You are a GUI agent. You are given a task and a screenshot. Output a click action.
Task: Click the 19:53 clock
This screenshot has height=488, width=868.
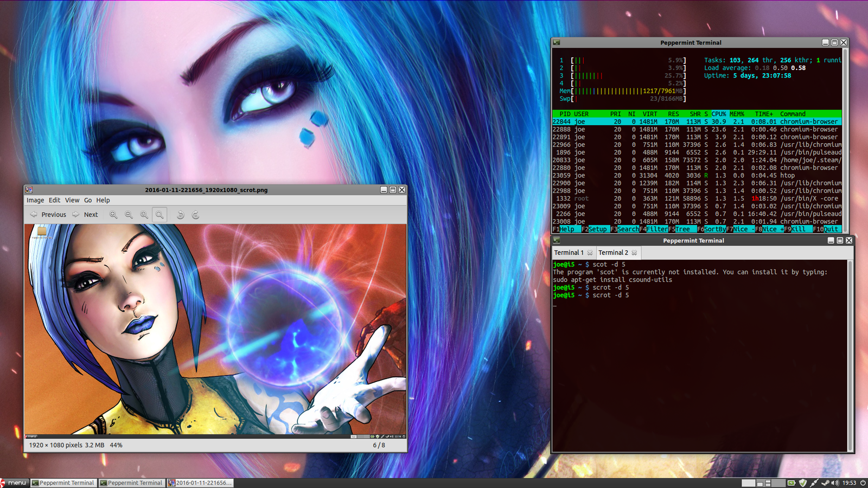coord(849,483)
